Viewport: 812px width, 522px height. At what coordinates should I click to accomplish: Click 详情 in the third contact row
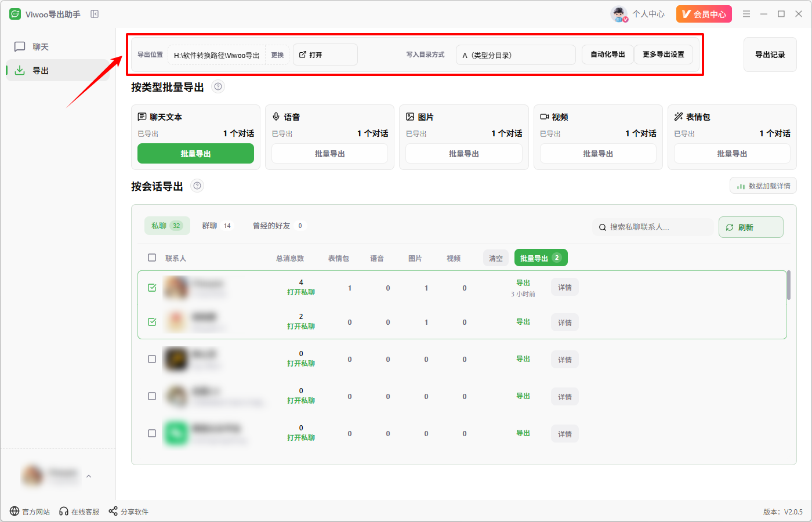565,360
